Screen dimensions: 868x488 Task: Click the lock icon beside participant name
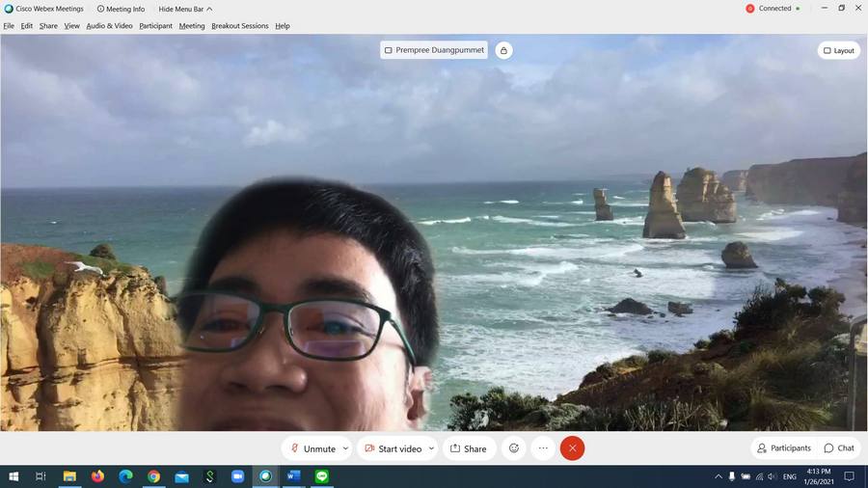coord(503,50)
